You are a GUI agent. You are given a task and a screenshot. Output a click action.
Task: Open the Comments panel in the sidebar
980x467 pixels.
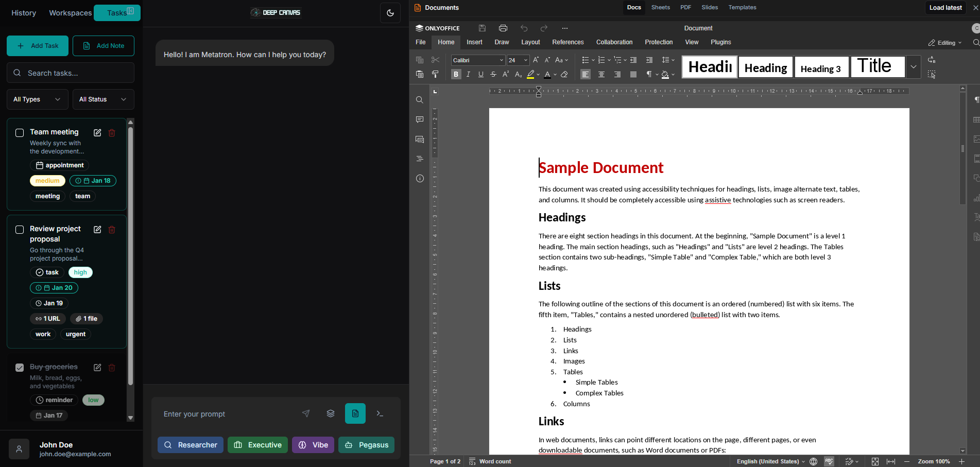pos(419,119)
